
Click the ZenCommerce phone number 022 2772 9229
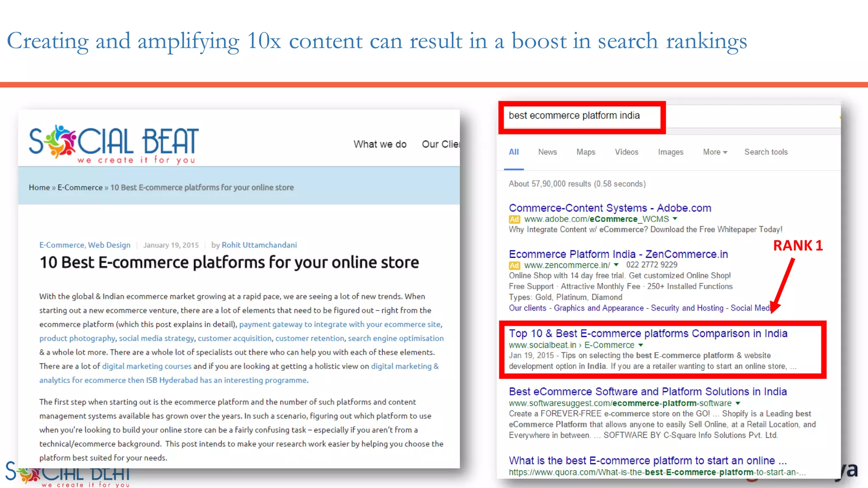tap(652, 265)
